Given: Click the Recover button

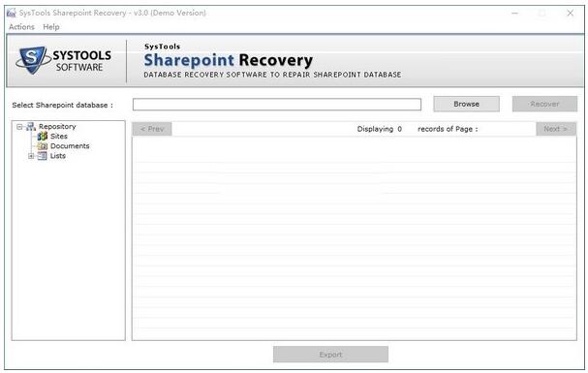Looking at the screenshot, I should 544,104.
